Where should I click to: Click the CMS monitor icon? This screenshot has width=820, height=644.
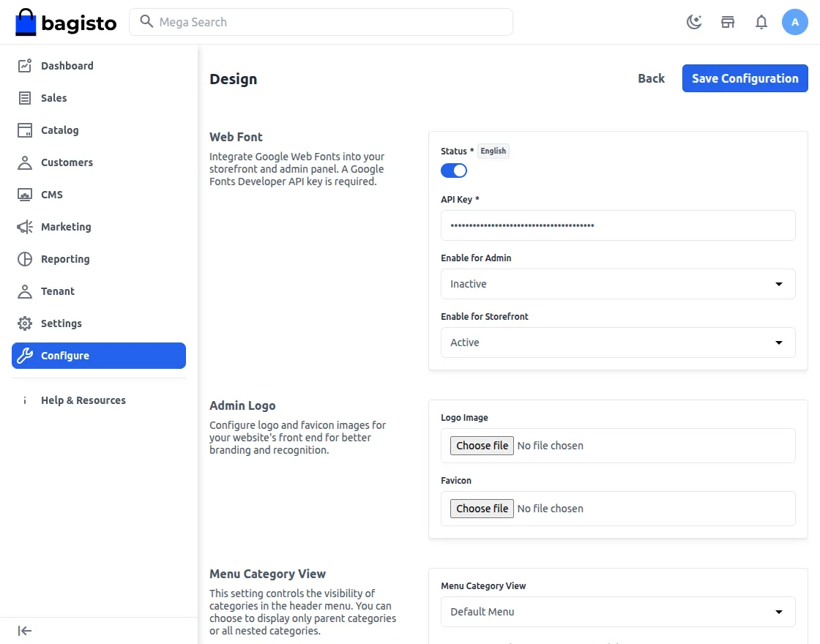[x=25, y=195]
